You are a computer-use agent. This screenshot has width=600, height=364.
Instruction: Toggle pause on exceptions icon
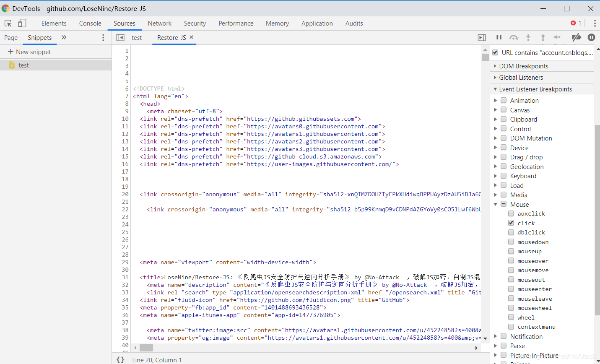591,37
